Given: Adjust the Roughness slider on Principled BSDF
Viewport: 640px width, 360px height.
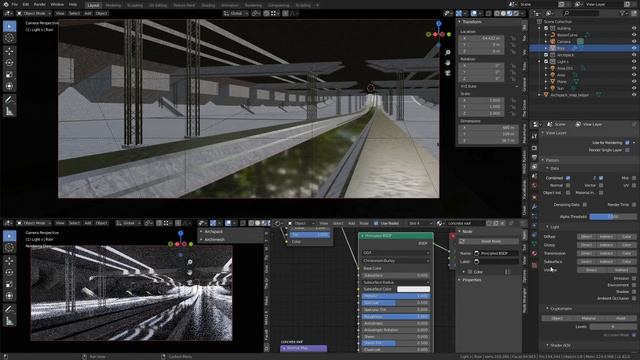Looking at the screenshot, I should pos(396,316).
